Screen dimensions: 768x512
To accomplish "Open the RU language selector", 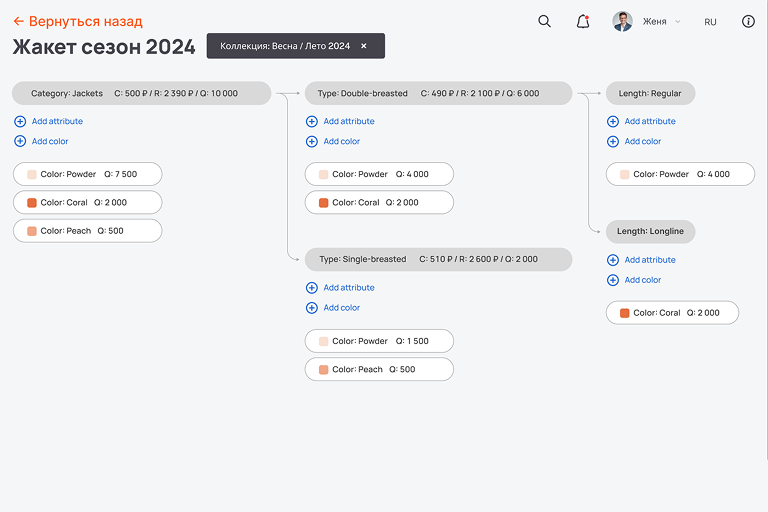I will pyautogui.click(x=710, y=21).
